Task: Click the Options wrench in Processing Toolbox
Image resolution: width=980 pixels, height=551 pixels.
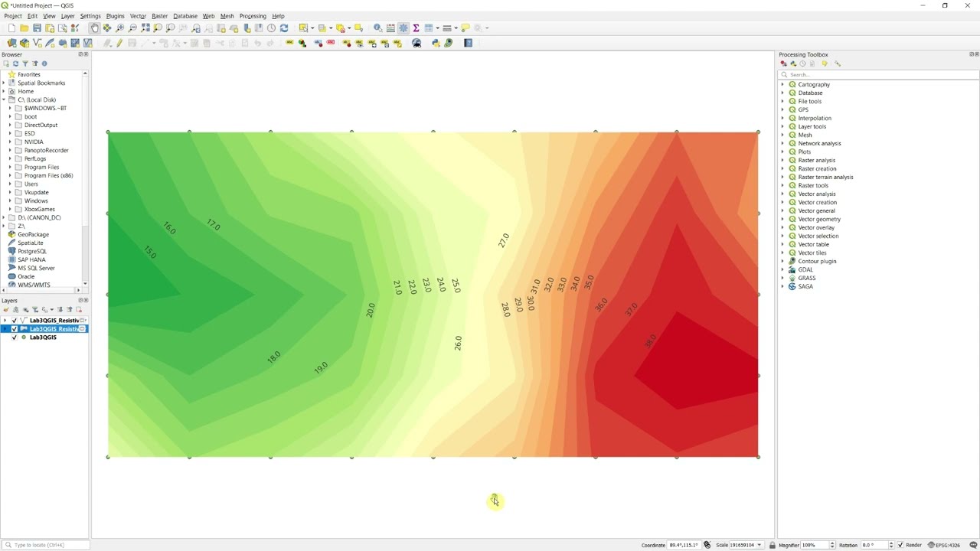Action: pyautogui.click(x=837, y=64)
